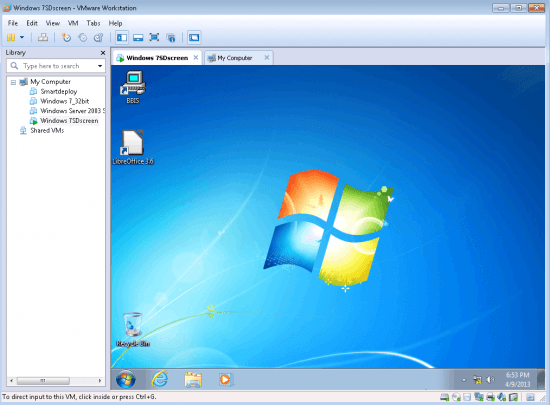Screen dimensions: 550x405
Task: Open the guest Windows Start menu
Action: [x=126, y=379]
